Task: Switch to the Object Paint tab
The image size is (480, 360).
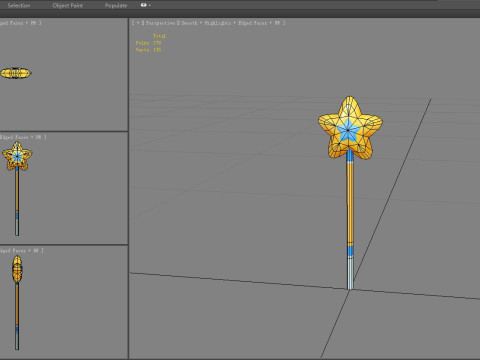Action: tap(68, 5)
